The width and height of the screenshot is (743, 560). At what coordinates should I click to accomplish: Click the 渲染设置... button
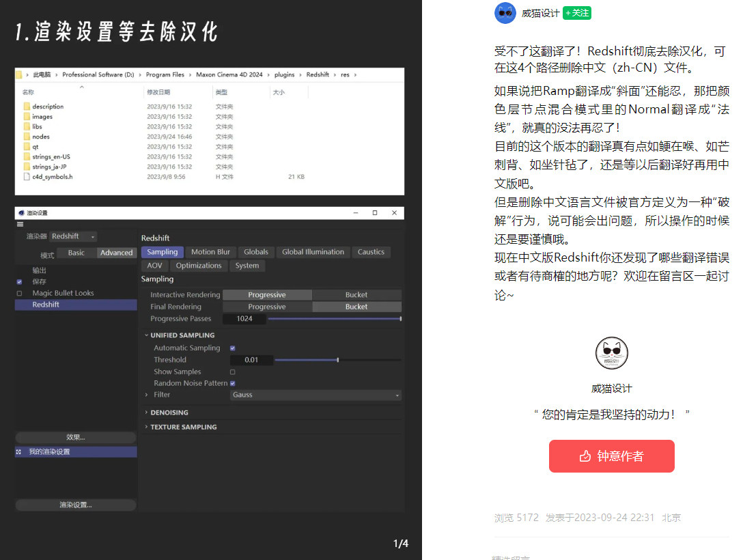click(76, 505)
